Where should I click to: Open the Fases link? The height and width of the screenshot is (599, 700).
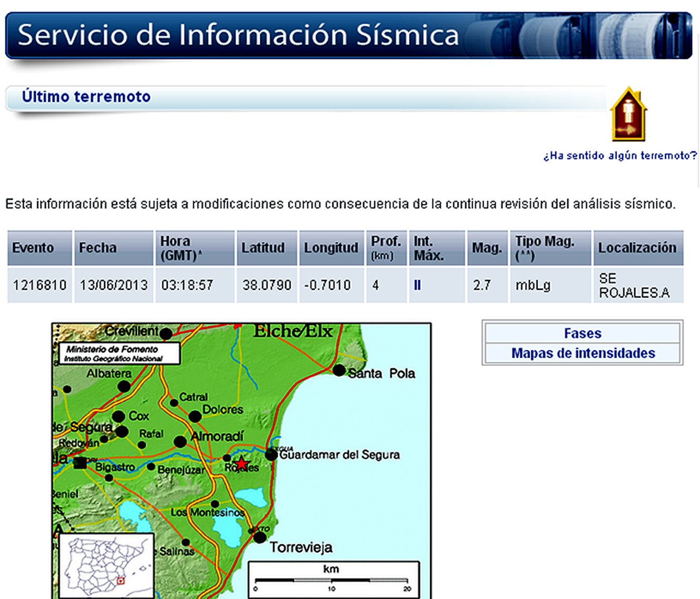coord(582,333)
